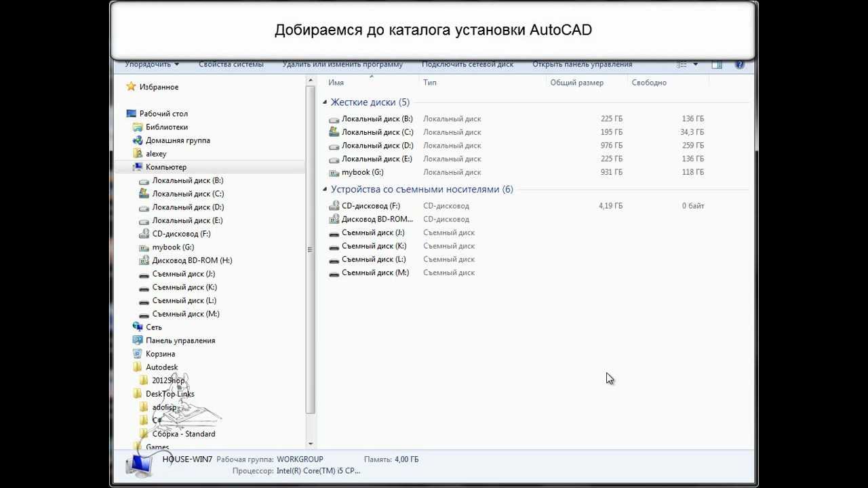Click the 34,3 ГБ free space value
The image size is (868, 488).
click(692, 132)
